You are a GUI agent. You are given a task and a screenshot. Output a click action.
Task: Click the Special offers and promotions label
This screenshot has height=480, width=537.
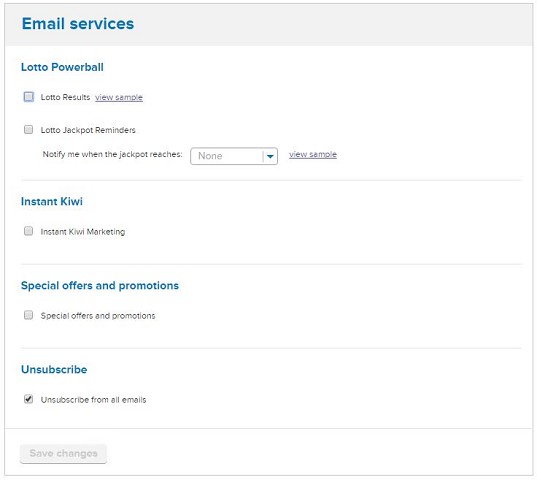[98, 316]
